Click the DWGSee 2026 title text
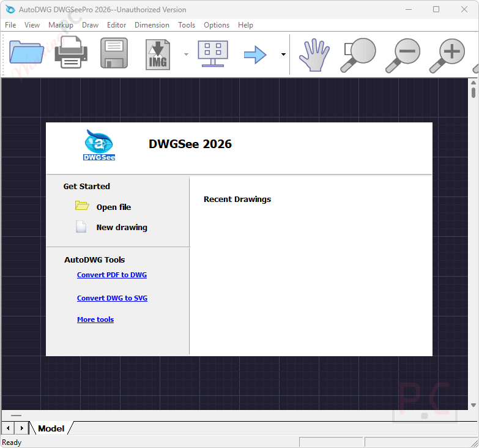Image resolution: width=479 pixels, height=448 pixels. click(190, 144)
